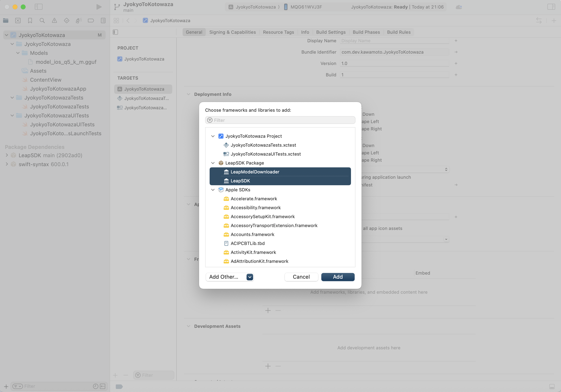The height and width of the screenshot is (392, 561).
Task: Collapse the LeapSDK Package group
Action: (213, 163)
